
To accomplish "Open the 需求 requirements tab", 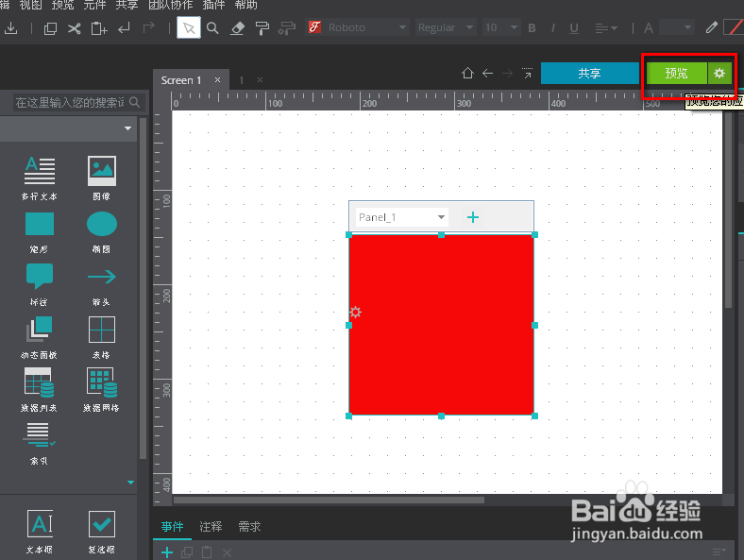I will [249, 526].
